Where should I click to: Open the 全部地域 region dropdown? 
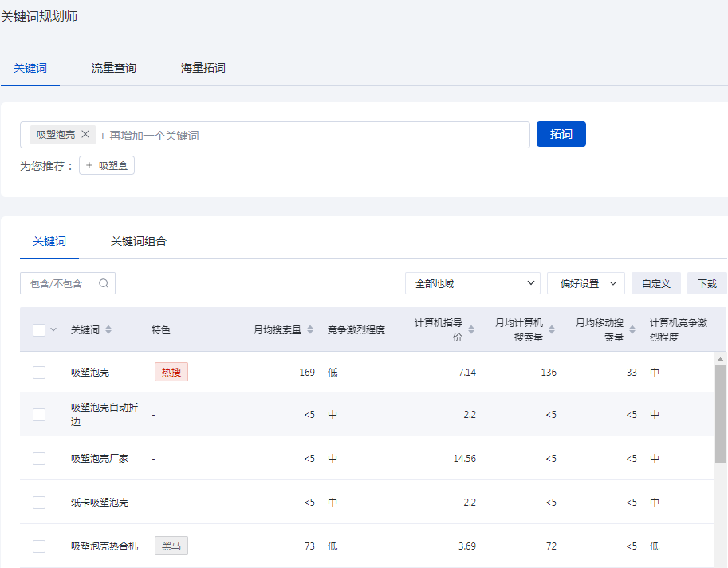[x=472, y=283]
